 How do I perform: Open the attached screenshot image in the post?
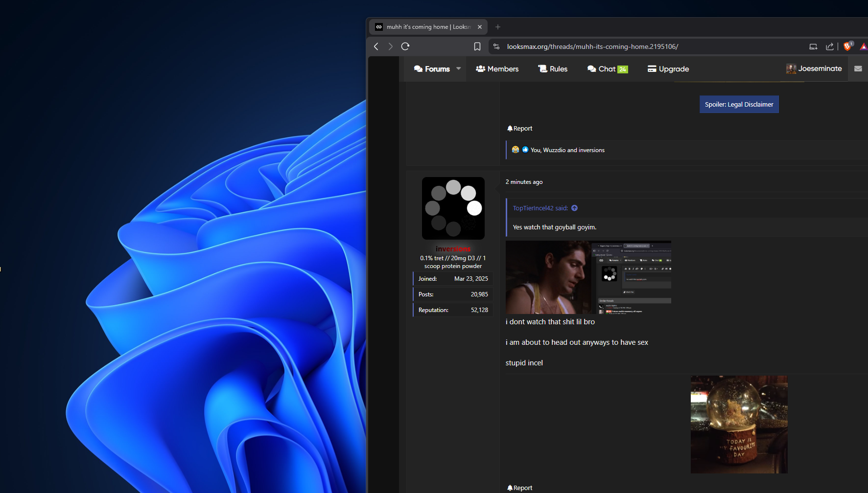point(588,277)
